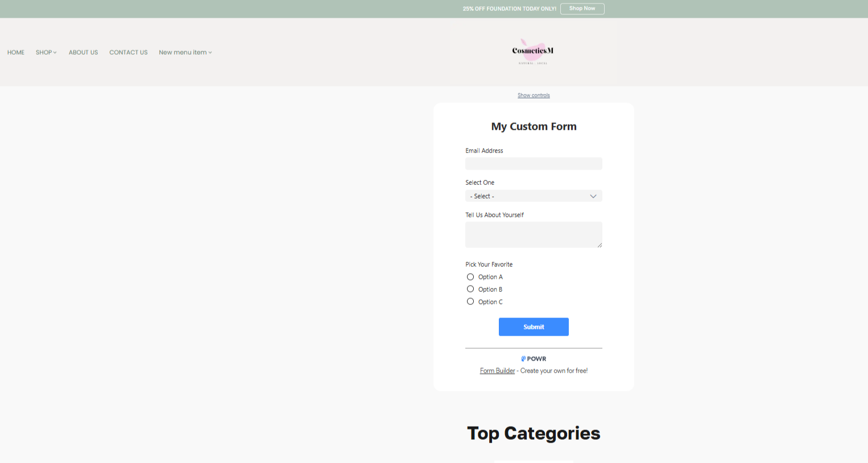Click the Show controls link
Screen dimensions: 868x463
pyautogui.click(x=534, y=96)
